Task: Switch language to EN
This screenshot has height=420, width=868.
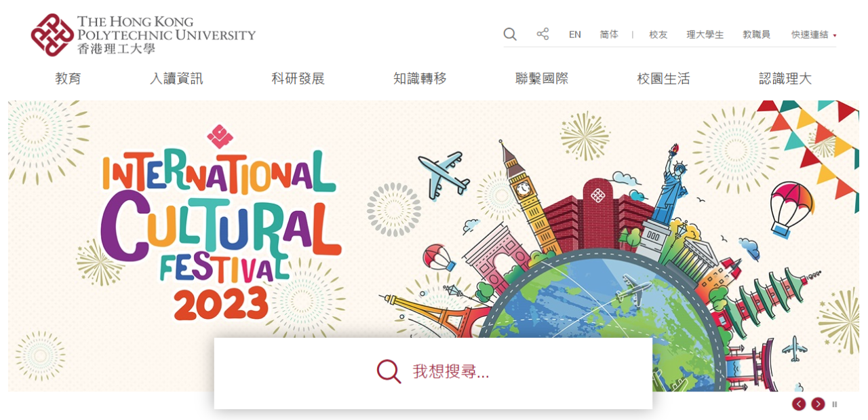Action: [x=575, y=35]
